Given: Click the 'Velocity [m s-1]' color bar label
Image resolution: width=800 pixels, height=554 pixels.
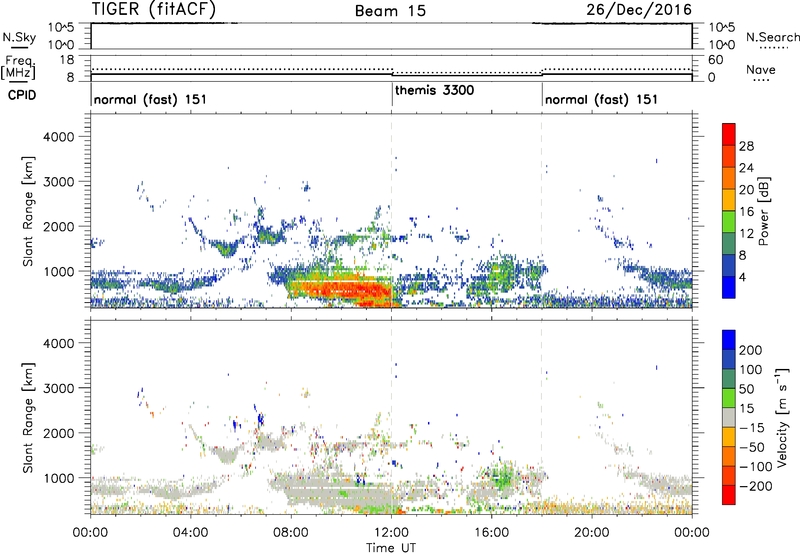Looking at the screenshot, I should (x=781, y=417).
